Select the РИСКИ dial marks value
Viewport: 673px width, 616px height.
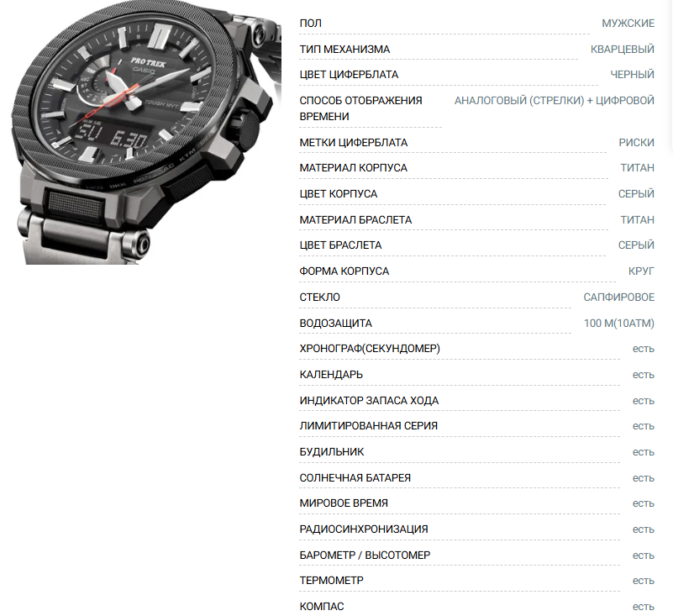(637, 143)
